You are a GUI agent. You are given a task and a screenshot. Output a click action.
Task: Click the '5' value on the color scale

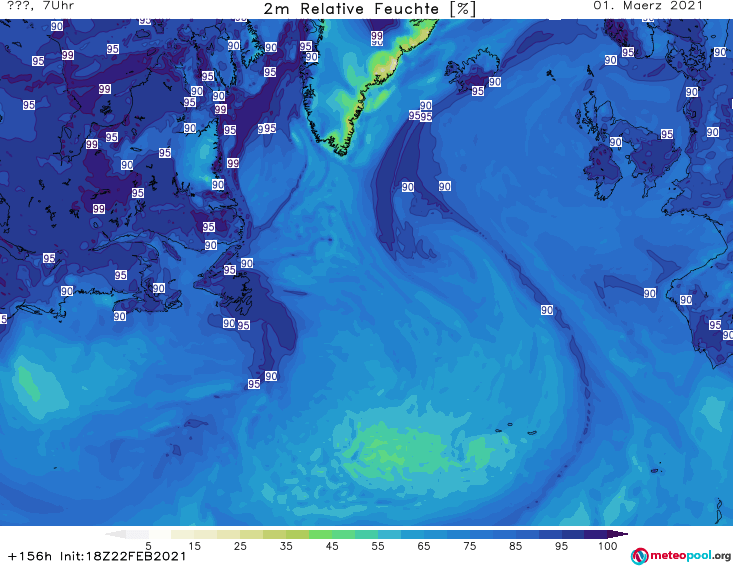(148, 546)
